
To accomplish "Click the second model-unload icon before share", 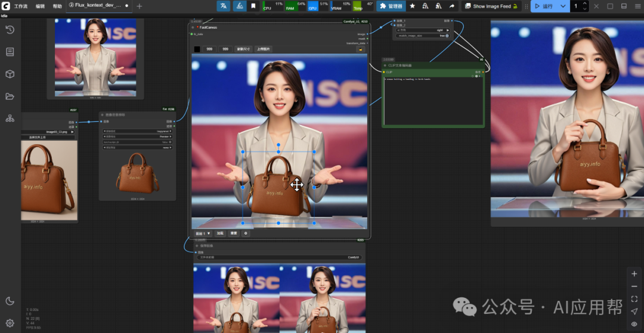I will coord(439,6).
